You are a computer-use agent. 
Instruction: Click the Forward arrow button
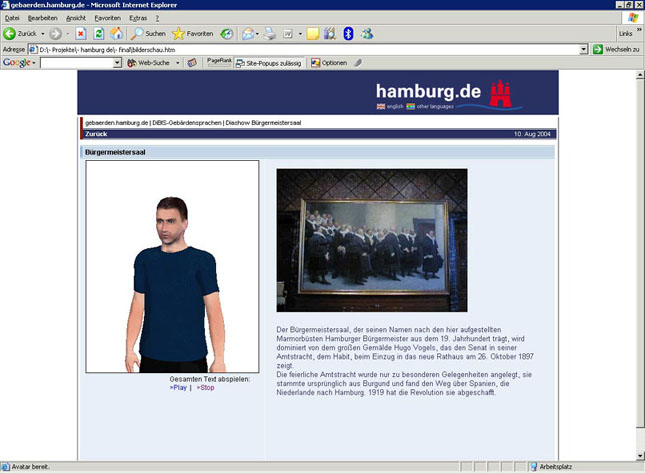[56, 33]
